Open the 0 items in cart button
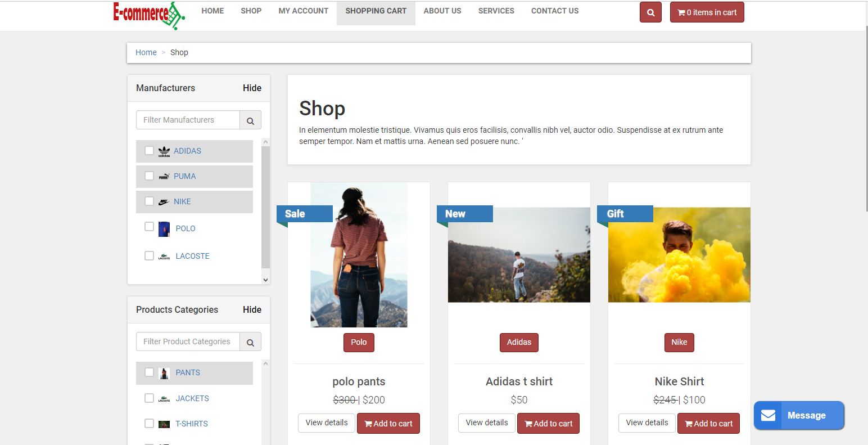Image resolution: width=868 pixels, height=445 pixels. click(707, 12)
